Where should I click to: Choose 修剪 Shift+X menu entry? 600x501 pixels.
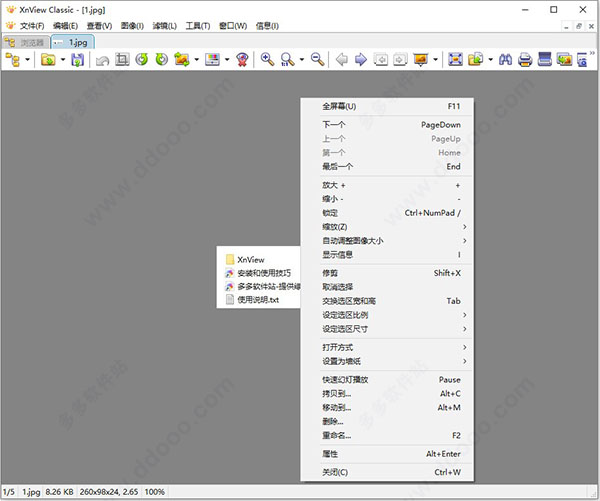point(387,273)
